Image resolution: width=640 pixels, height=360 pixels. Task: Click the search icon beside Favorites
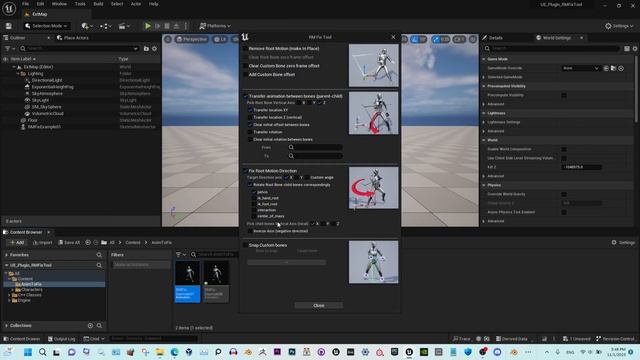click(99, 255)
